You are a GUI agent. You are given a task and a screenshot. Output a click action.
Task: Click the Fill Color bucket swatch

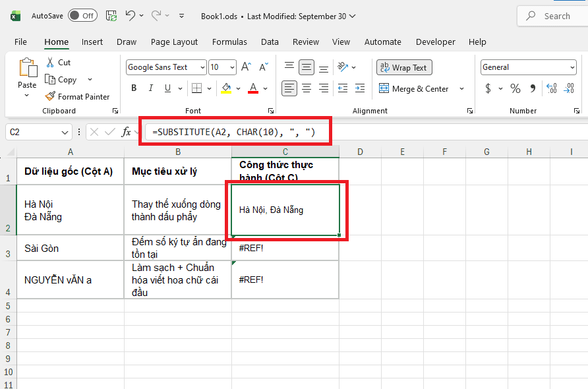point(226,88)
